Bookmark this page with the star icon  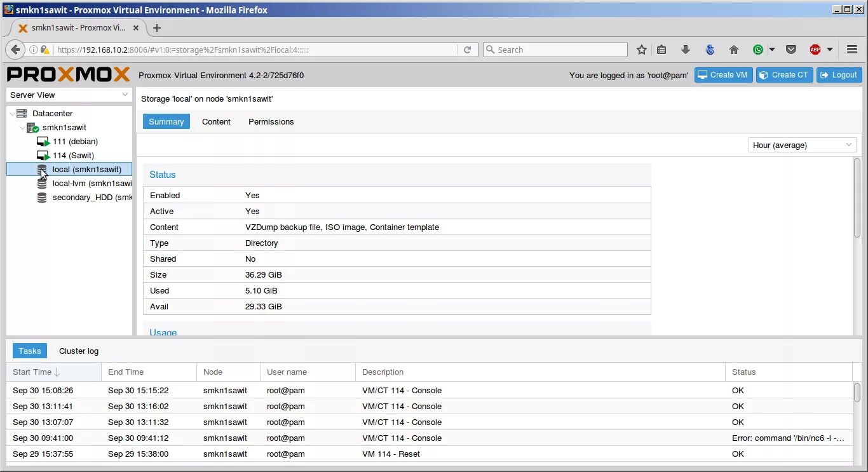point(642,50)
